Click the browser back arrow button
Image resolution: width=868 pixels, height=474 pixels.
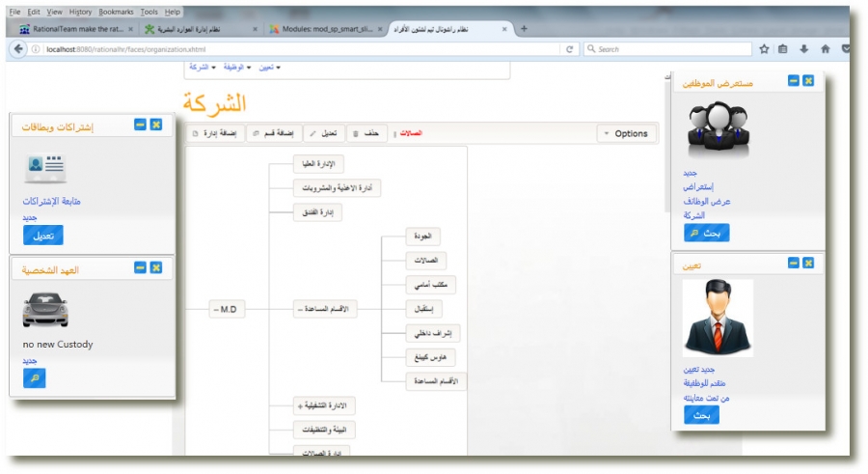pos(18,48)
